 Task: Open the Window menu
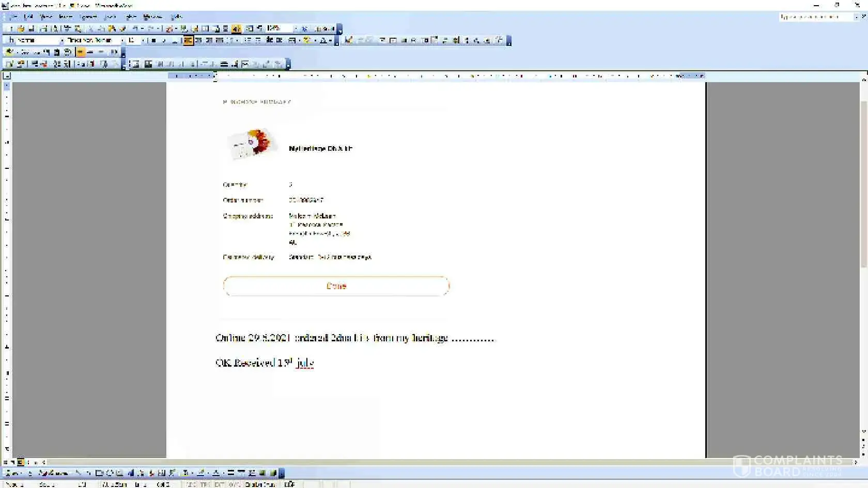(x=152, y=17)
